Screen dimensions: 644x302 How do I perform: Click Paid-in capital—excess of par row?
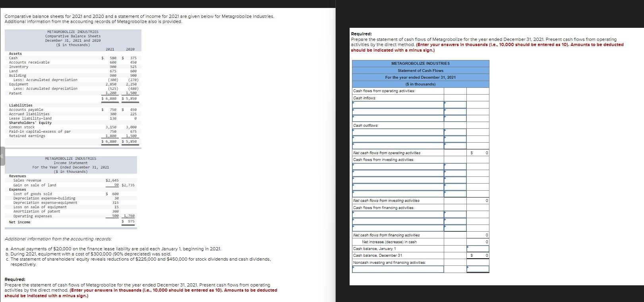73,132
